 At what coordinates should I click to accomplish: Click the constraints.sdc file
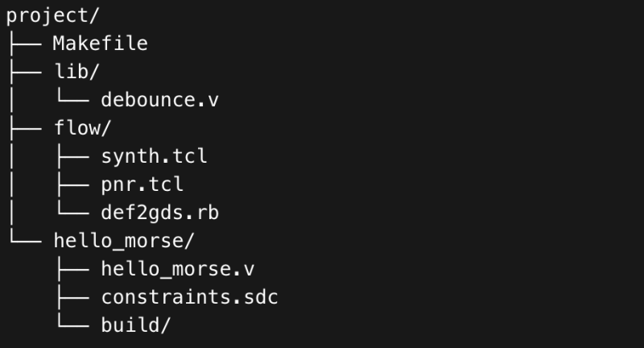[x=189, y=297]
